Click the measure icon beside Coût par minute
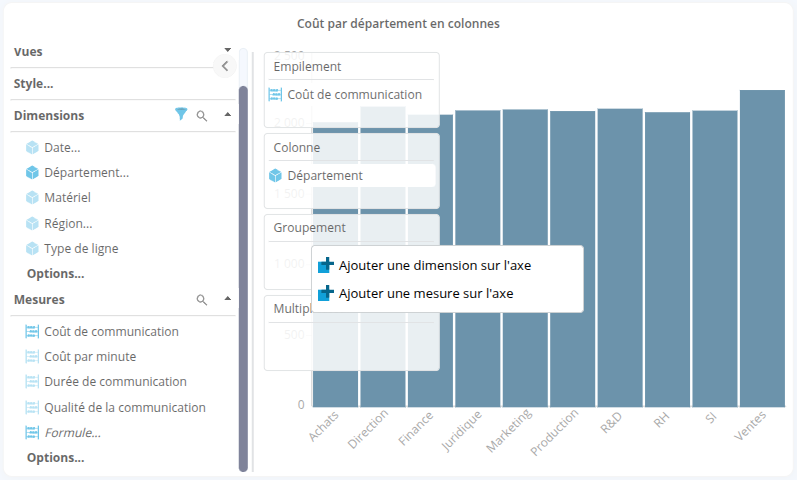 (32, 357)
